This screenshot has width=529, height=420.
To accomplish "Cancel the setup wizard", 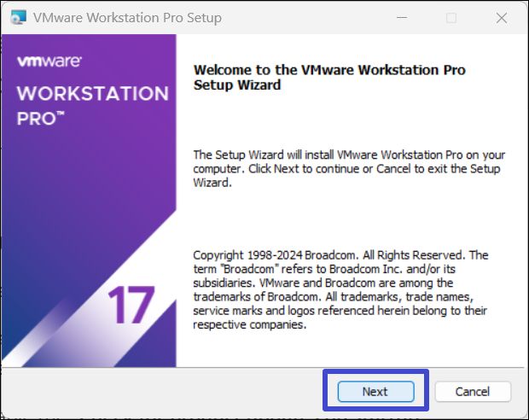I will pos(472,392).
